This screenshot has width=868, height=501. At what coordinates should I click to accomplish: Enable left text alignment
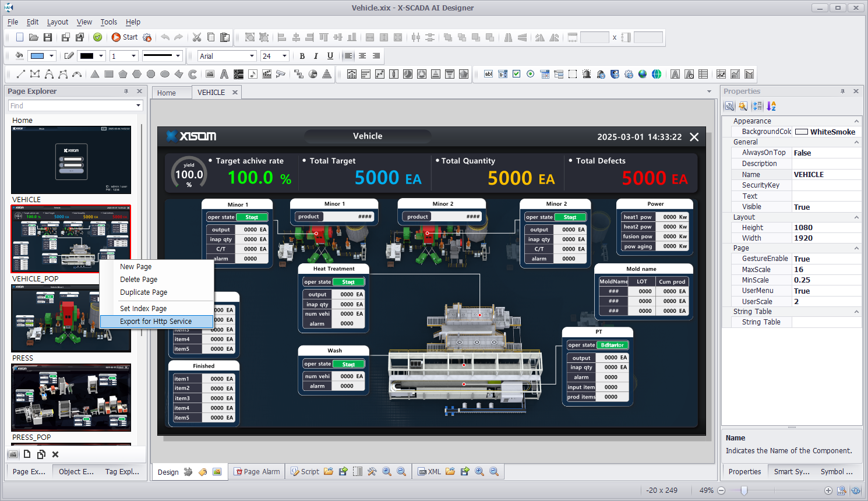(x=348, y=56)
